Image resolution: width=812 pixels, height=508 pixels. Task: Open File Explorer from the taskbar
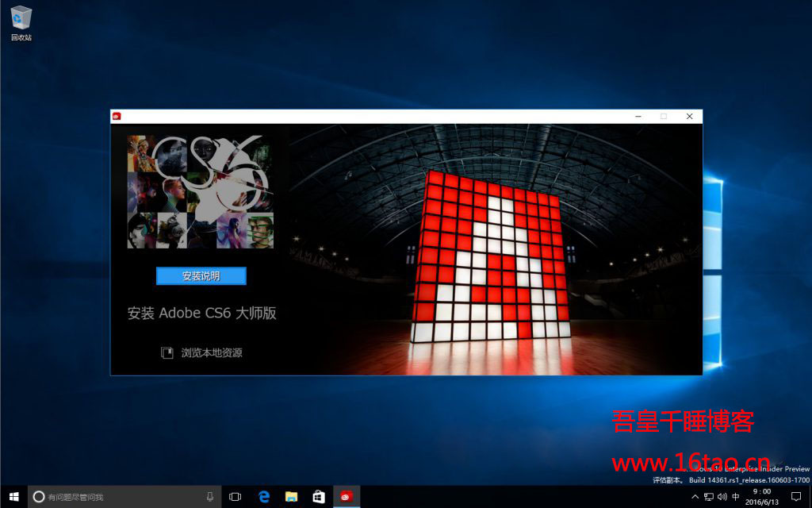(x=291, y=497)
